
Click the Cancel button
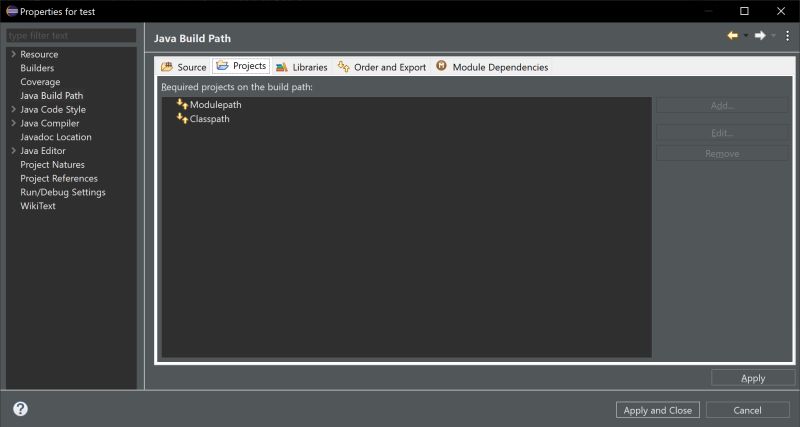coord(747,410)
